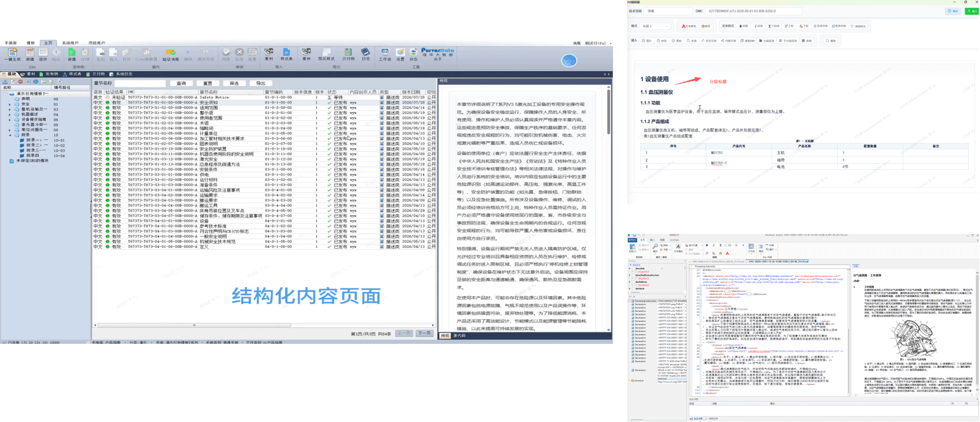This screenshot has width=980, height=422.
Task: Click the 导出样式 ribbon icon
Action: tap(326, 55)
